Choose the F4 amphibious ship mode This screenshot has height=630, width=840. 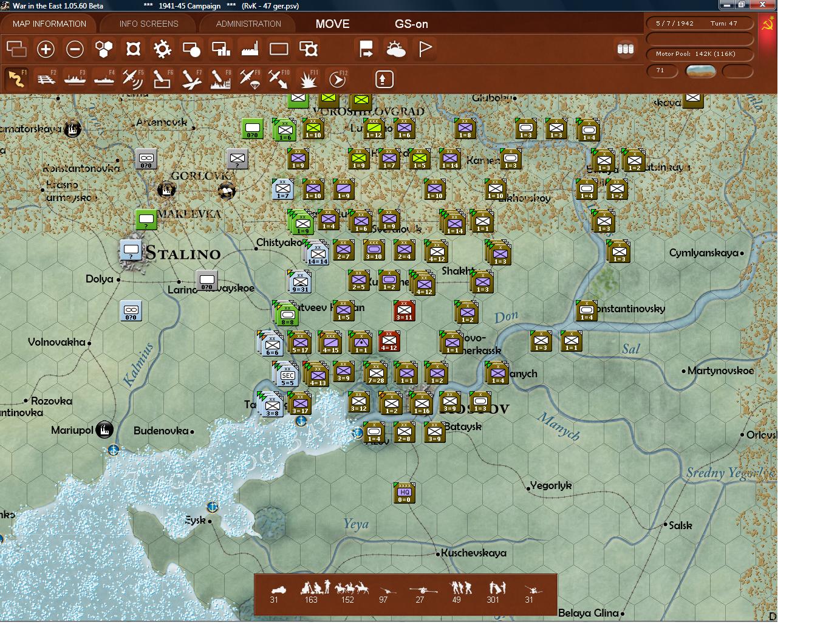coord(104,79)
